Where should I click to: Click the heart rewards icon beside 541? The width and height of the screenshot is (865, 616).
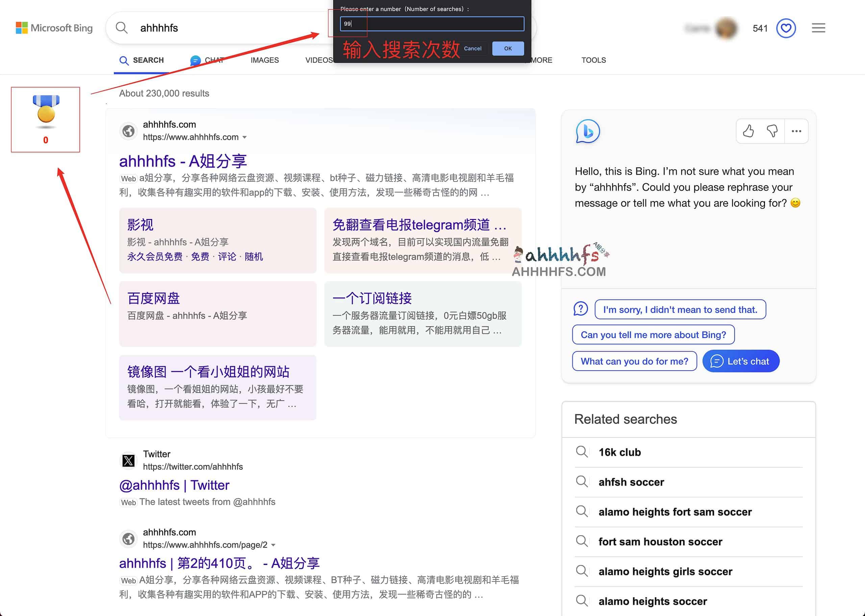click(786, 28)
